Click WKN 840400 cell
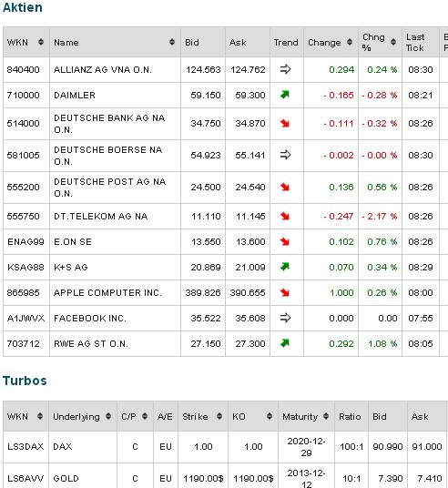Image resolution: width=448 pixels, height=488 pixels. [23, 69]
